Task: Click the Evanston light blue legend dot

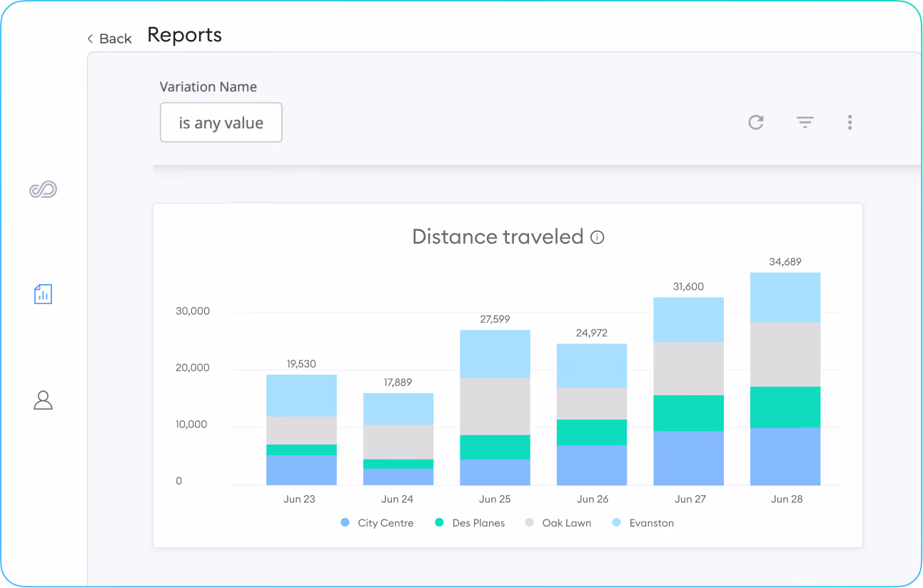Action: [617, 523]
